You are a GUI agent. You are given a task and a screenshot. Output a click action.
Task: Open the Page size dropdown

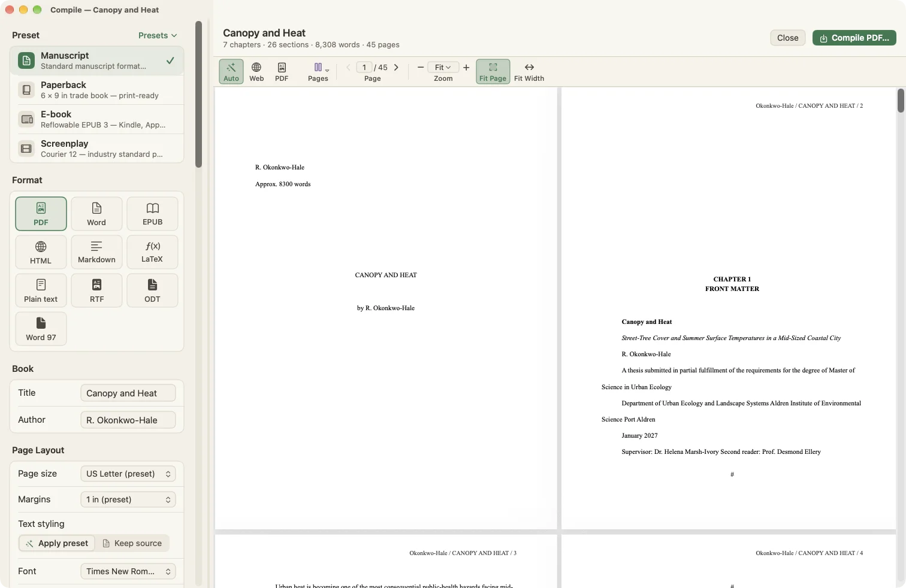pos(128,474)
